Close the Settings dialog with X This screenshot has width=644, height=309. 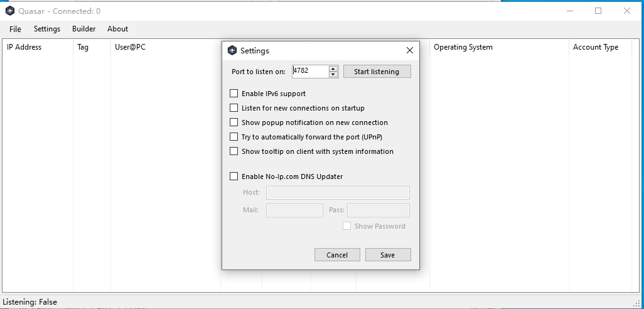(410, 50)
